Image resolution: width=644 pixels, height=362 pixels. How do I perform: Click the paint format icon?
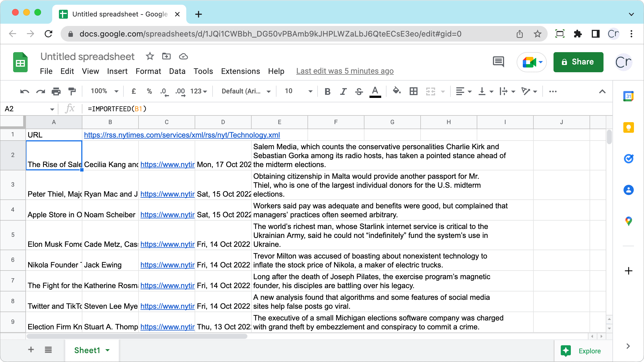coord(72,91)
